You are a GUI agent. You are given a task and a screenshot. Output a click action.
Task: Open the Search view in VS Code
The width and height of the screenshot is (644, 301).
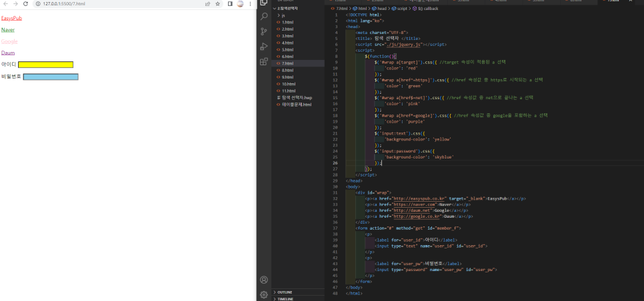264,17
